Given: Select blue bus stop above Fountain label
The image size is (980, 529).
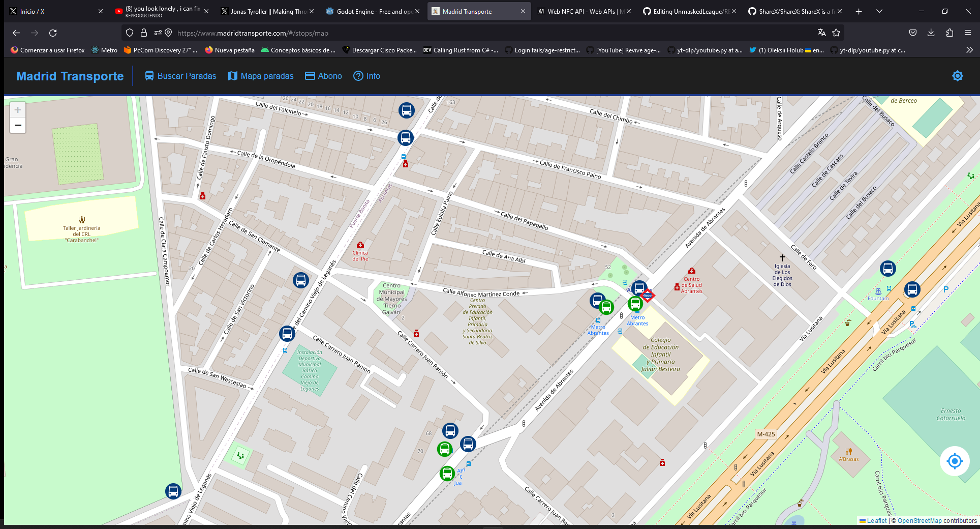Looking at the screenshot, I should pos(888,269).
